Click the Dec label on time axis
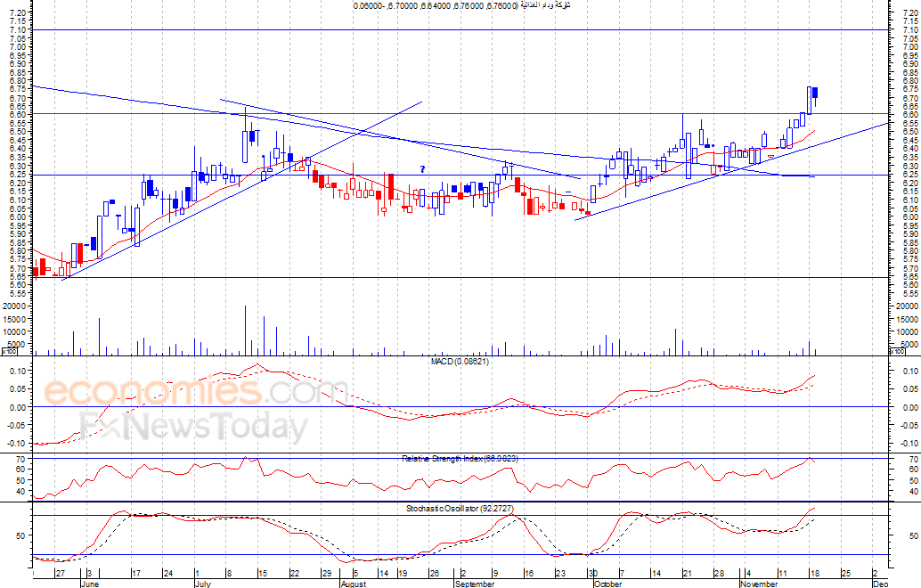The height and width of the screenshot is (588, 921). tap(878, 584)
